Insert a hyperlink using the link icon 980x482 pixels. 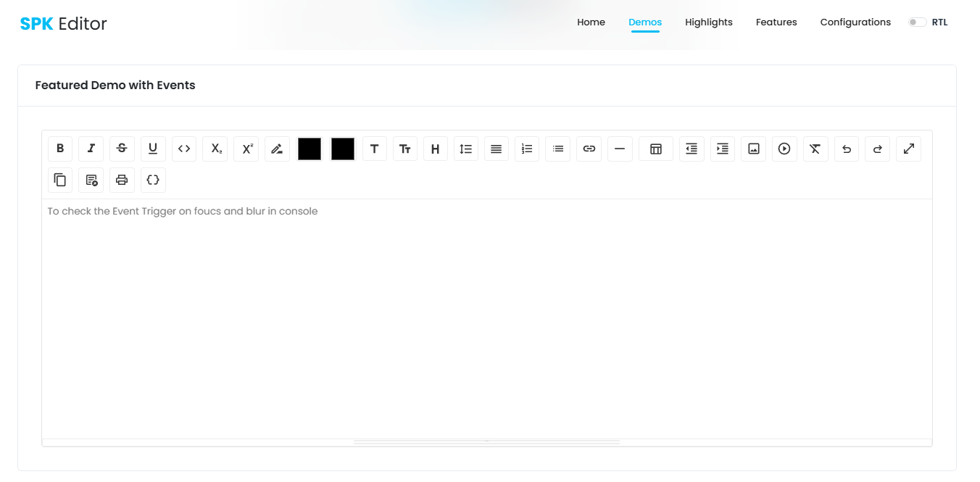tap(589, 149)
